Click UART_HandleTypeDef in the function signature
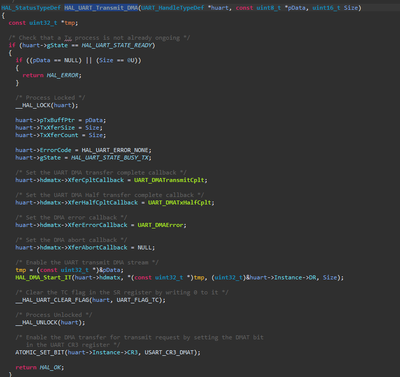400x377 pixels. (x=172, y=8)
